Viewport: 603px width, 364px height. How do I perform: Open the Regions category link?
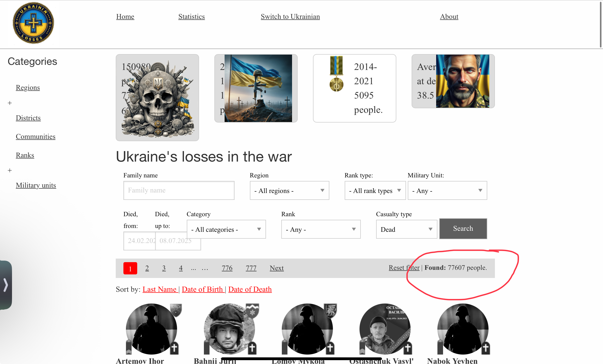click(28, 88)
